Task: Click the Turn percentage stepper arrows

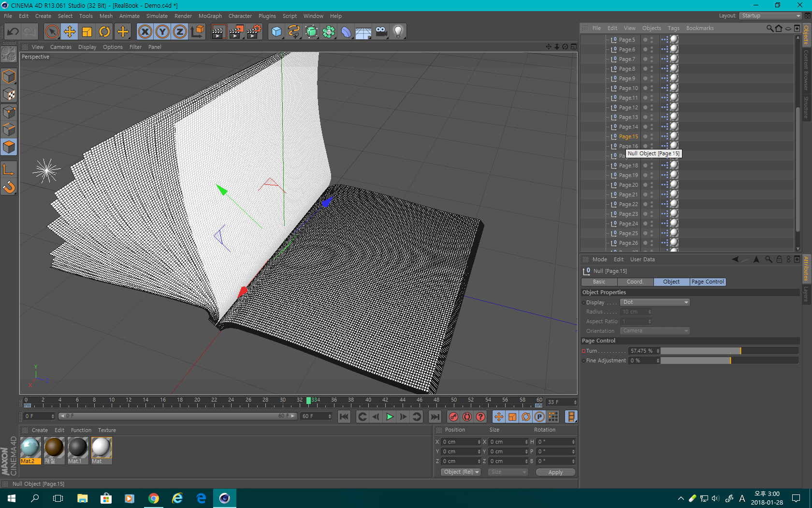Action: 658,351
